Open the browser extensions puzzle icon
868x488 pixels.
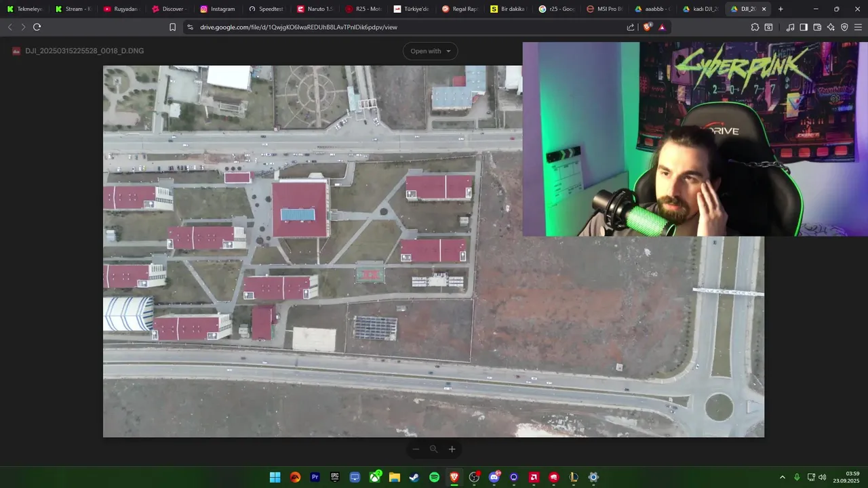point(755,27)
